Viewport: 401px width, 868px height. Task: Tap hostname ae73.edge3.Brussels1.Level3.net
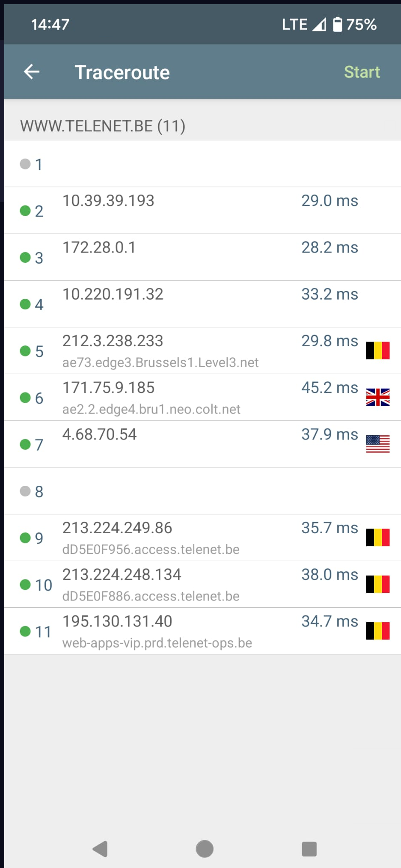point(160,363)
